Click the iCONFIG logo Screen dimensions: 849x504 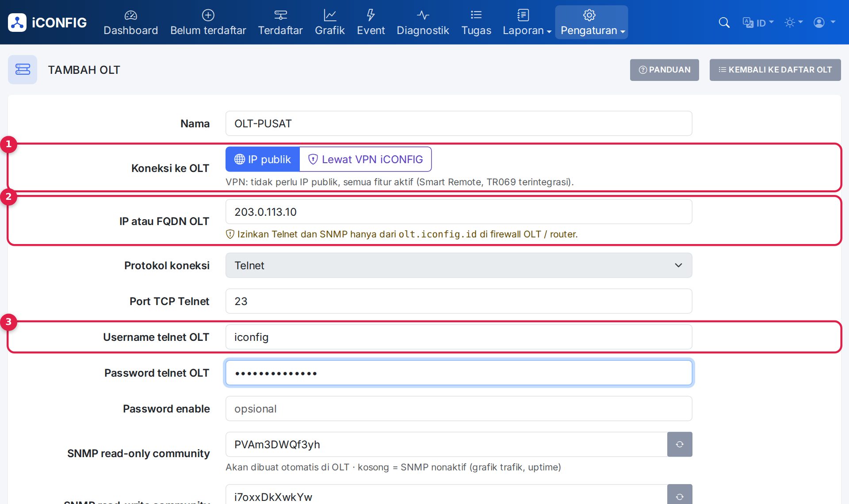tap(47, 23)
